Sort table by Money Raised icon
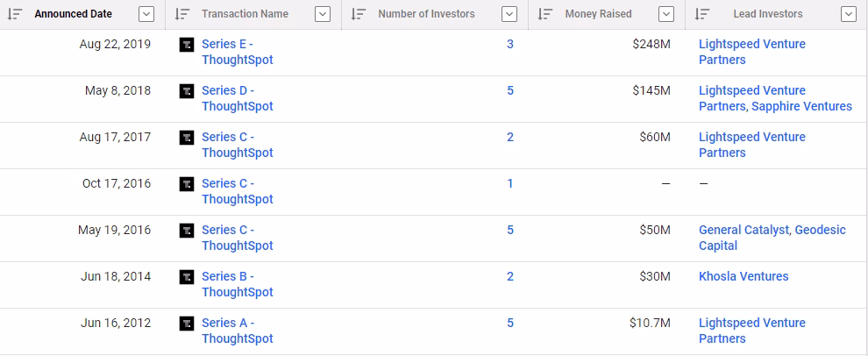 pyautogui.click(x=545, y=14)
